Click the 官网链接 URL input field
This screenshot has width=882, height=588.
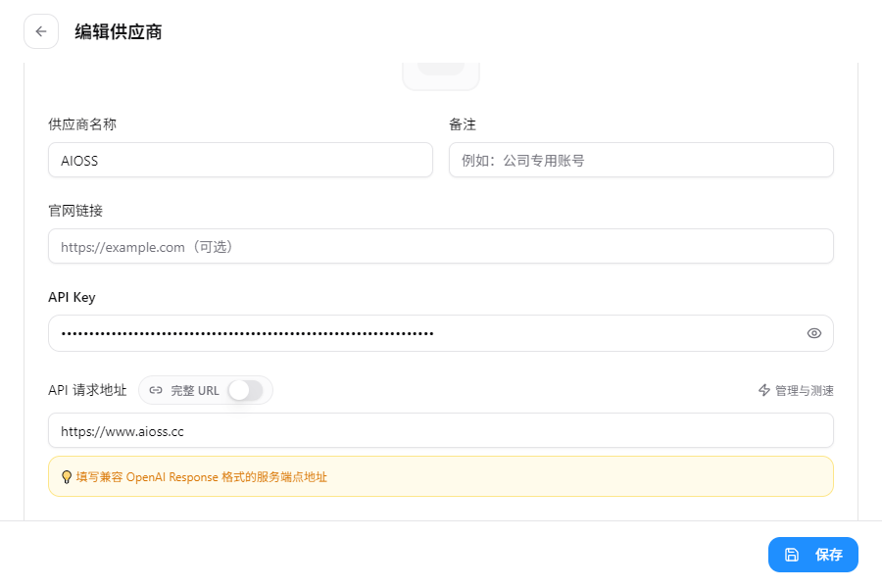pos(440,246)
